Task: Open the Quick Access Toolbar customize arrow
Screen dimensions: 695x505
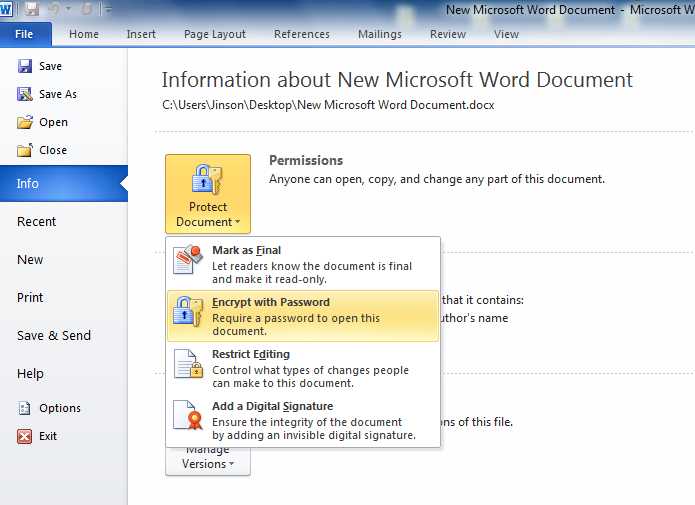Action: point(108,9)
